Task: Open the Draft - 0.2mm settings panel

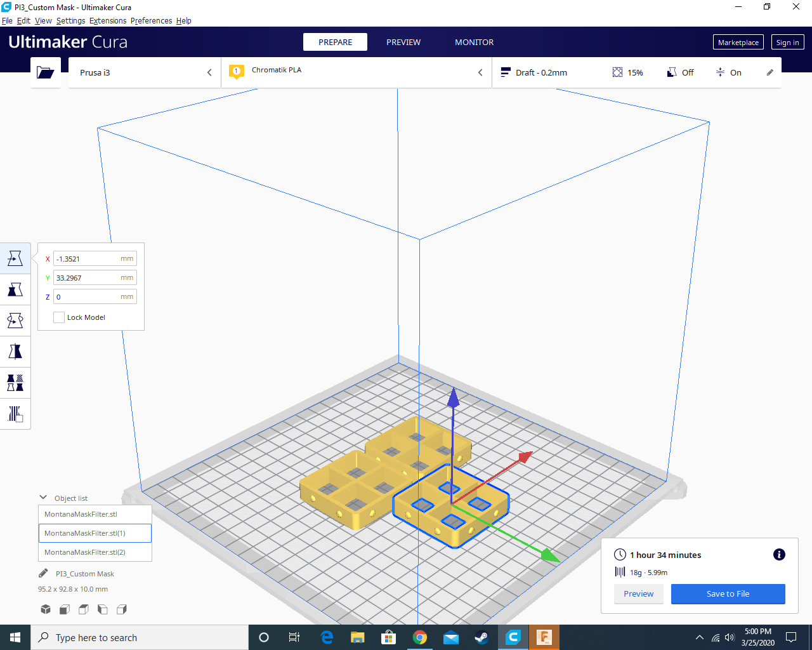Action: point(636,72)
